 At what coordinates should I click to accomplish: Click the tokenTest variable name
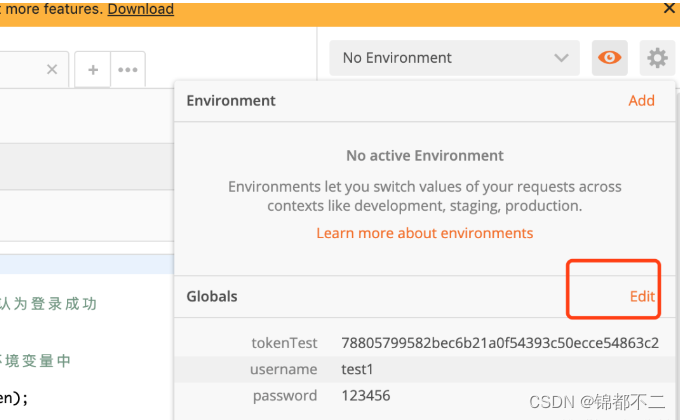point(284,343)
